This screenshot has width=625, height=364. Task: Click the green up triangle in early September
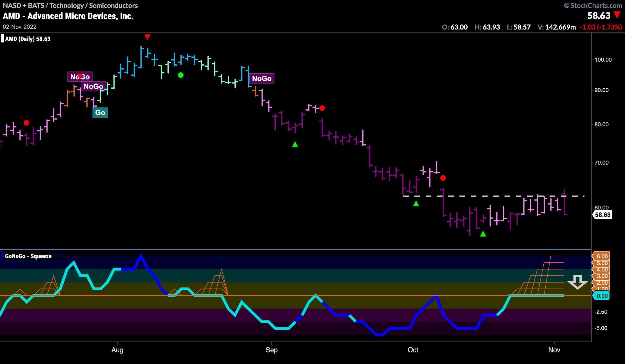tap(295, 144)
